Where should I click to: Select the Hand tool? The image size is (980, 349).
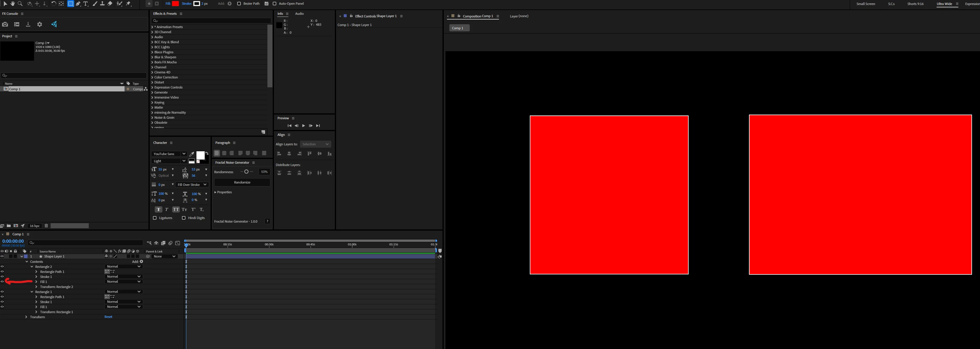12,4
